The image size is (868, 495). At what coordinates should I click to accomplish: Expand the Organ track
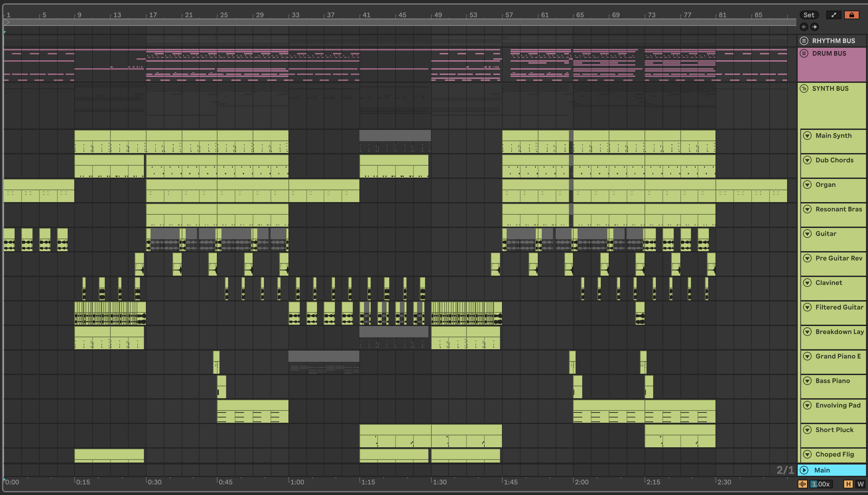pyautogui.click(x=807, y=185)
